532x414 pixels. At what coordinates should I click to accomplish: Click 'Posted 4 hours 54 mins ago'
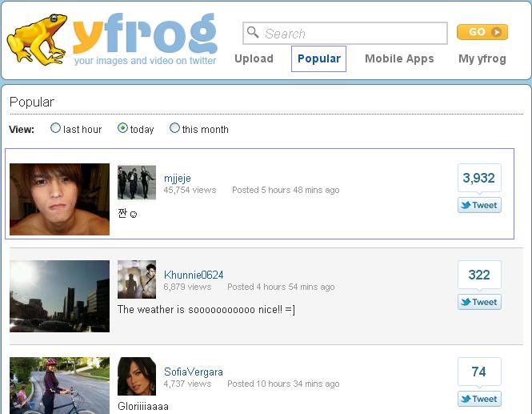(281, 287)
